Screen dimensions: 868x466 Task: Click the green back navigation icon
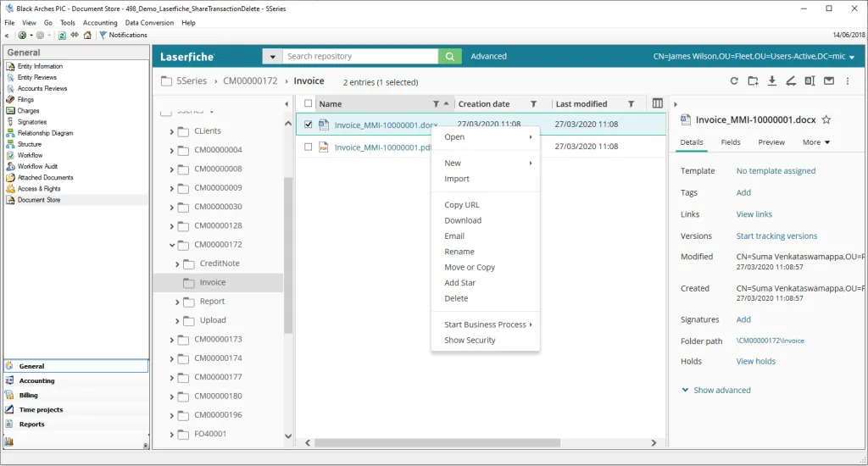pos(21,35)
